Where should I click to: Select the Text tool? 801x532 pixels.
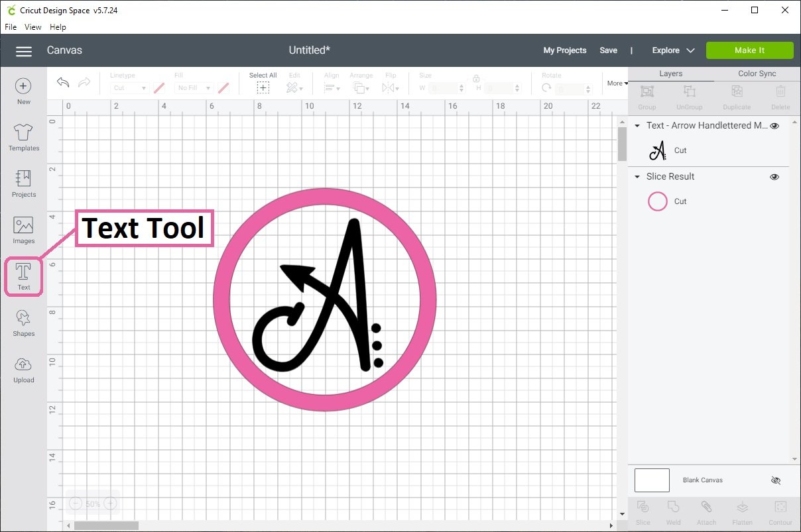[x=23, y=276]
